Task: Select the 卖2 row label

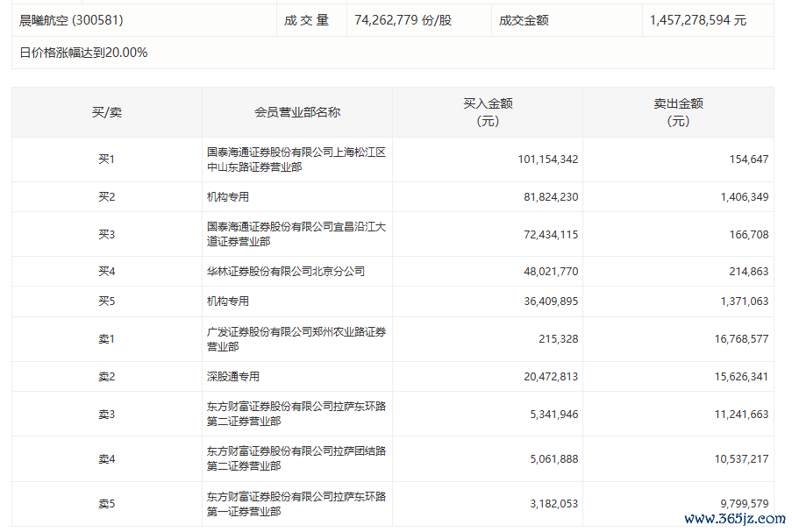Action: (x=107, y=377)
